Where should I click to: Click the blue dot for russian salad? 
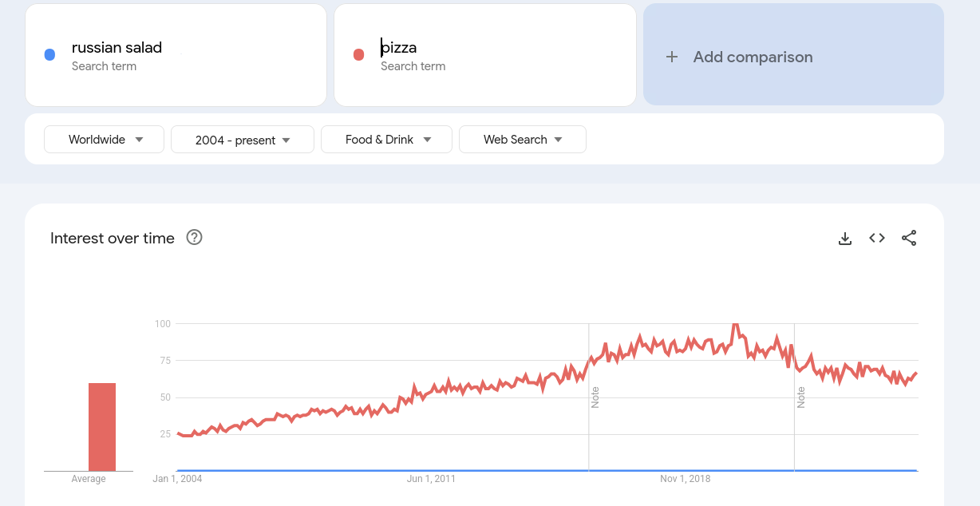coord(49,54)
